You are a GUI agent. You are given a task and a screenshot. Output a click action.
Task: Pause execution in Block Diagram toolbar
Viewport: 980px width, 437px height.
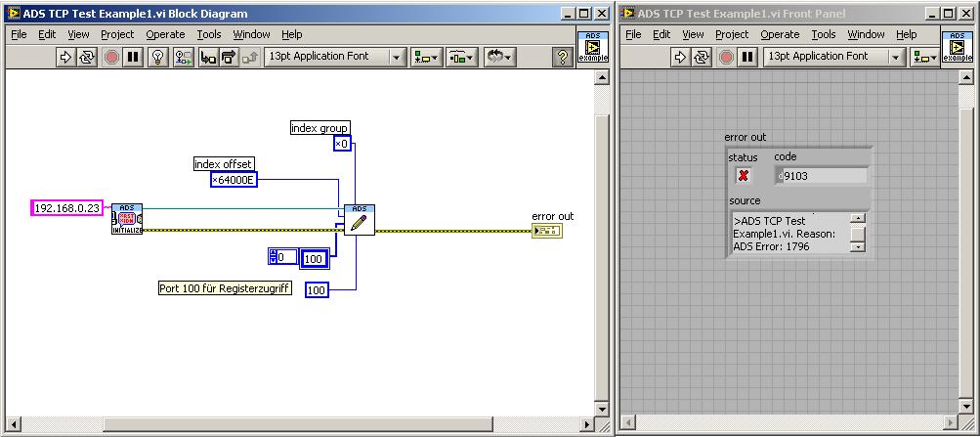(x=133, y=58)
